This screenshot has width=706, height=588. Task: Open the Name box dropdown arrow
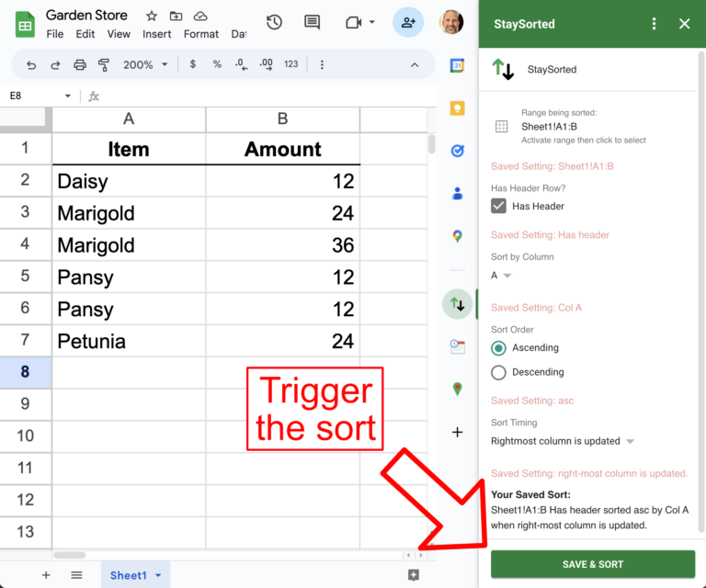click(67, 96)
